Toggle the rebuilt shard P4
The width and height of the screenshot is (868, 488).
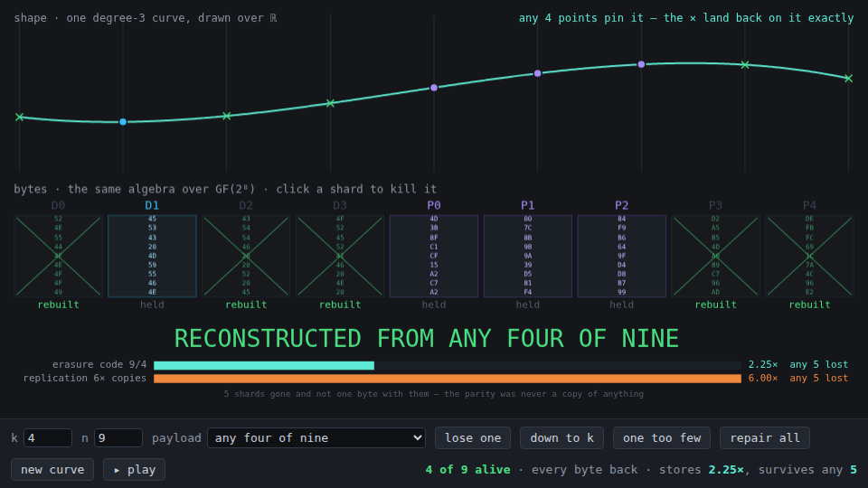(809, 256)
